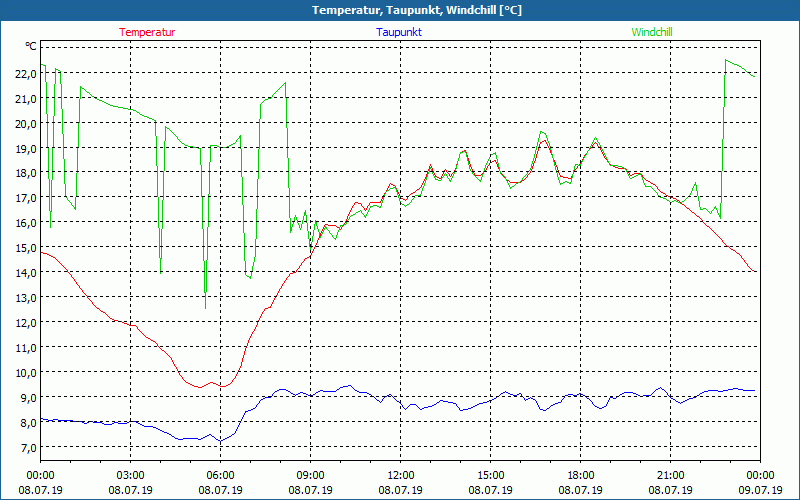Click the "8,0" y-axis value
The height and width of the screenshot is (500, 800).
(28, 423)
